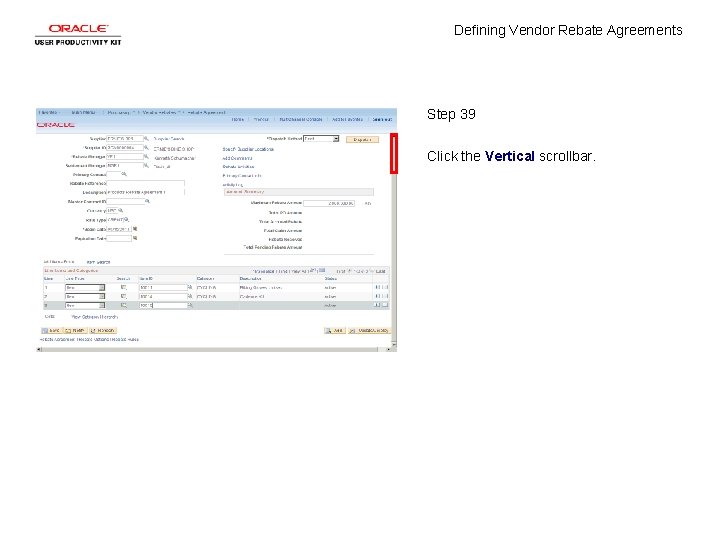Open lookup icon beside Master Contract ID field
Image resolution: width=720 pixels, height=540 pixels.
[147, 201]
